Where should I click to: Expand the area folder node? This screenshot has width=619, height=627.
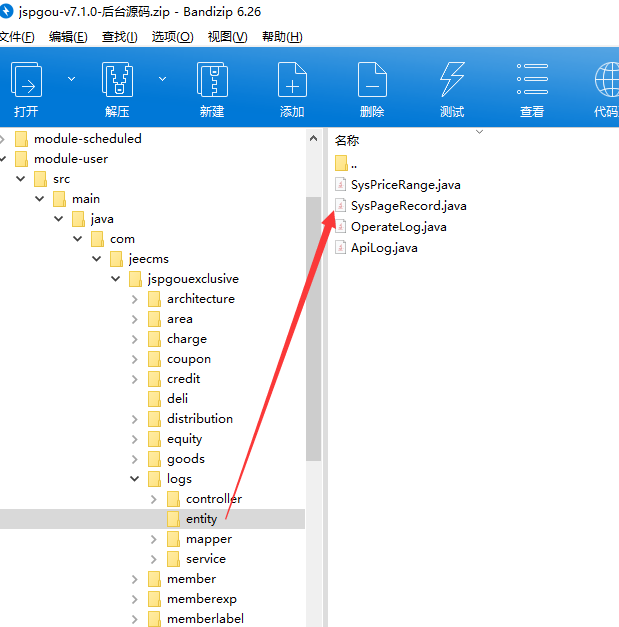135,319
